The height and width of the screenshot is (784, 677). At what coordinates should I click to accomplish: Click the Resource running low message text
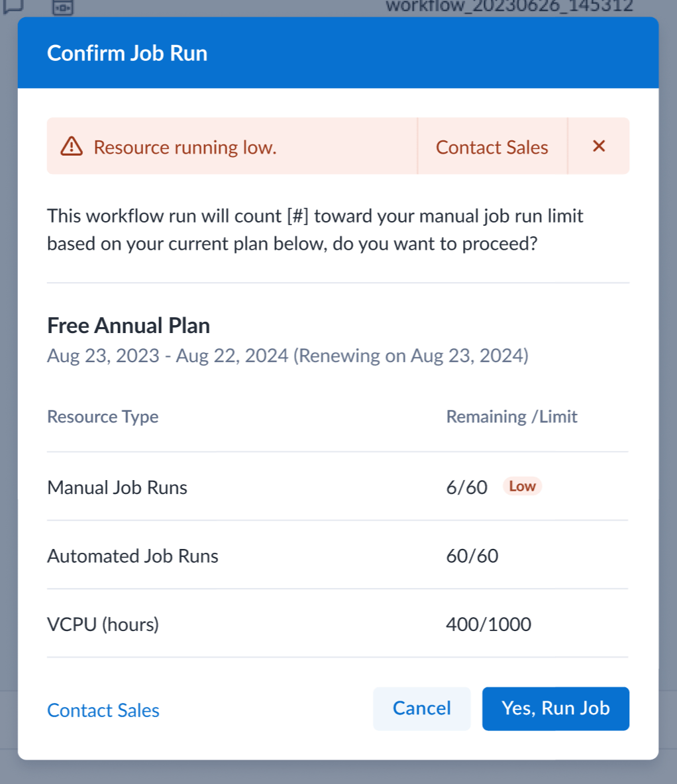coord(185,147)
